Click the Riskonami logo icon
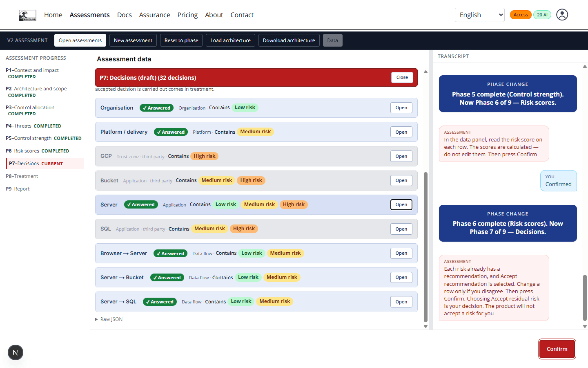The image size is (588, 368). pos(27,15)
